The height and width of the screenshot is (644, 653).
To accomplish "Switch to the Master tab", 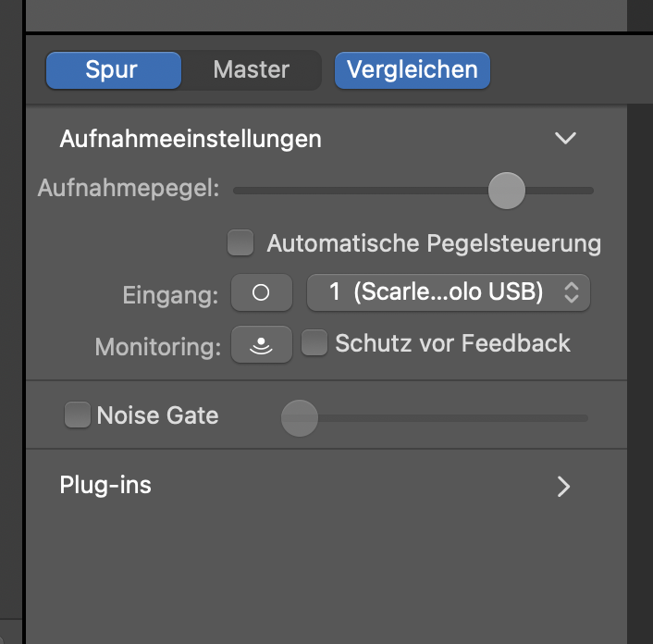I will 252,69.
